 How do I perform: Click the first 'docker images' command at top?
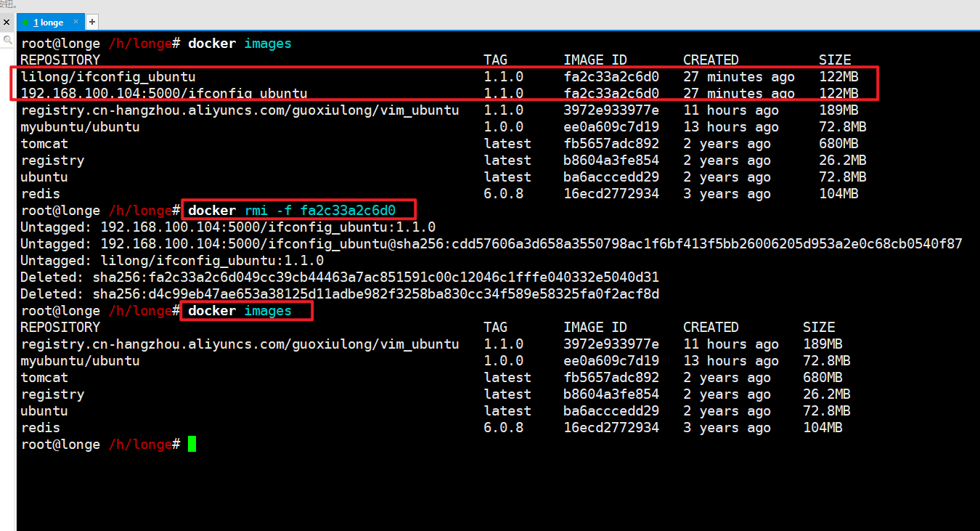click(240, 44)
